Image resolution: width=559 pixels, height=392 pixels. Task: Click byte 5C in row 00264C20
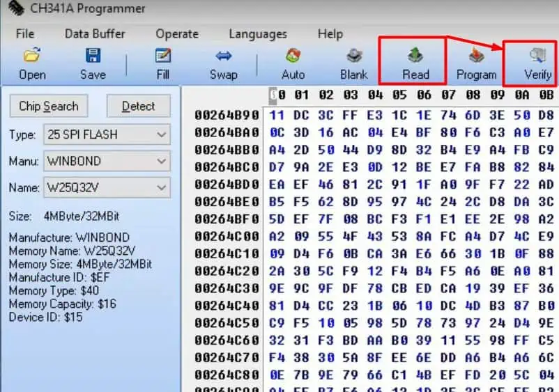326,272
